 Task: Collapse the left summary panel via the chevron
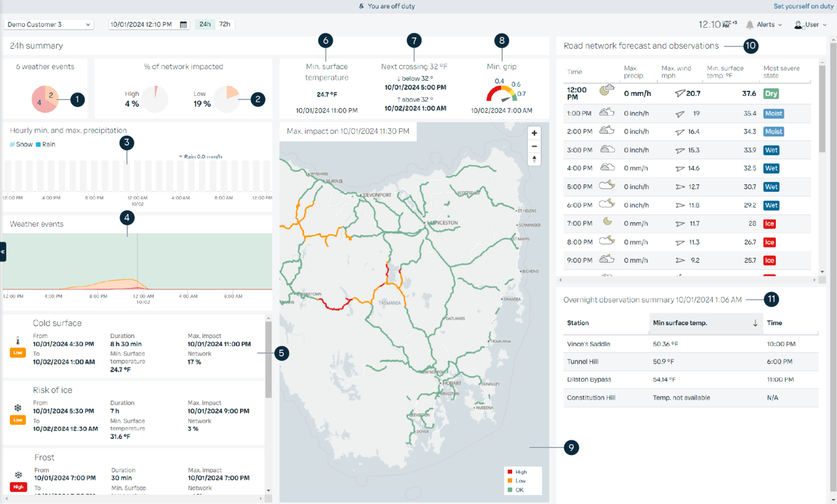coord(3,252)
